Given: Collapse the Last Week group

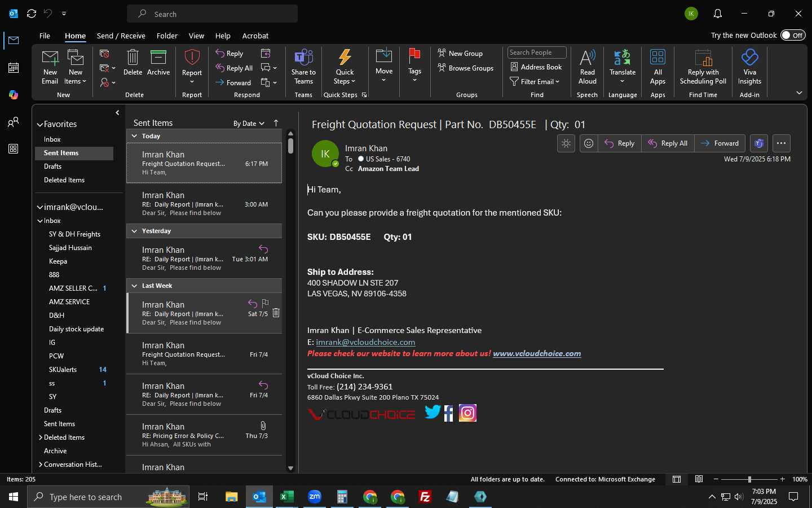Looking at the screenshot, I should coord(134,286).
